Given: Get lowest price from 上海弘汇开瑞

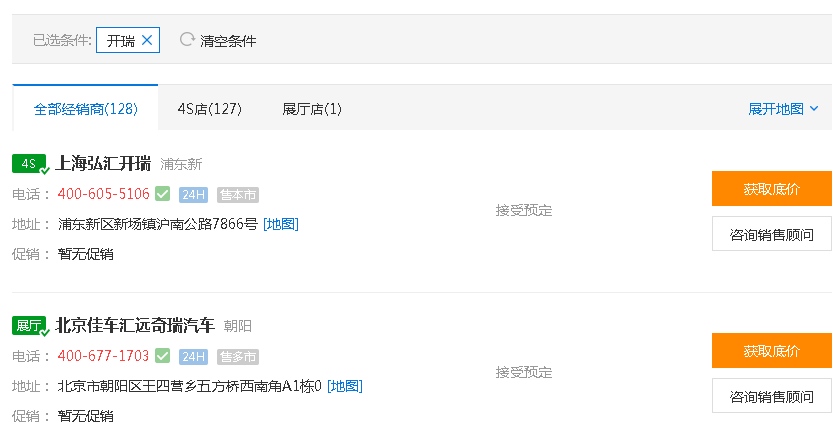Looking at the screenshot, I should tap(771, 189).
